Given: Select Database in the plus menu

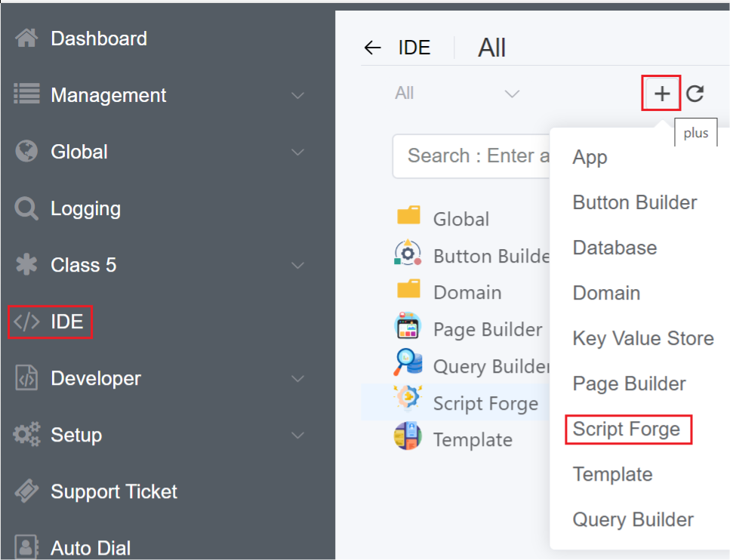Looking at the screenshot, I should [x=614, y=248].
